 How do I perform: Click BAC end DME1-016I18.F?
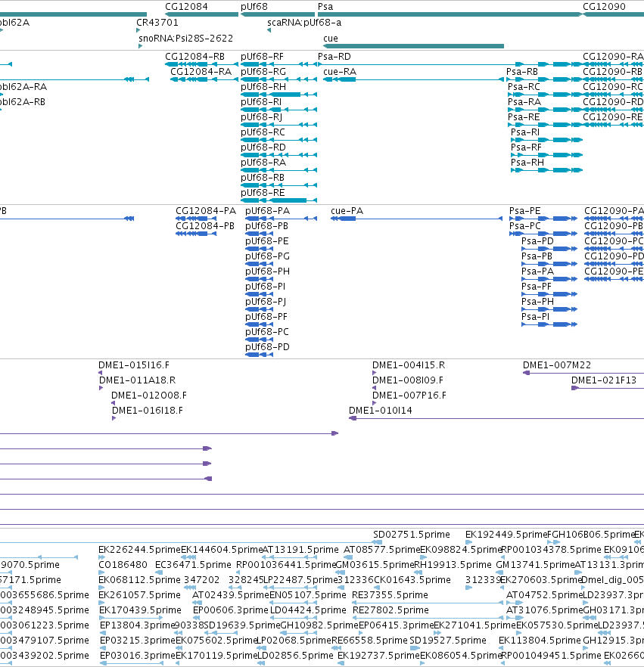pyautogui.click(x=114, y=418)
